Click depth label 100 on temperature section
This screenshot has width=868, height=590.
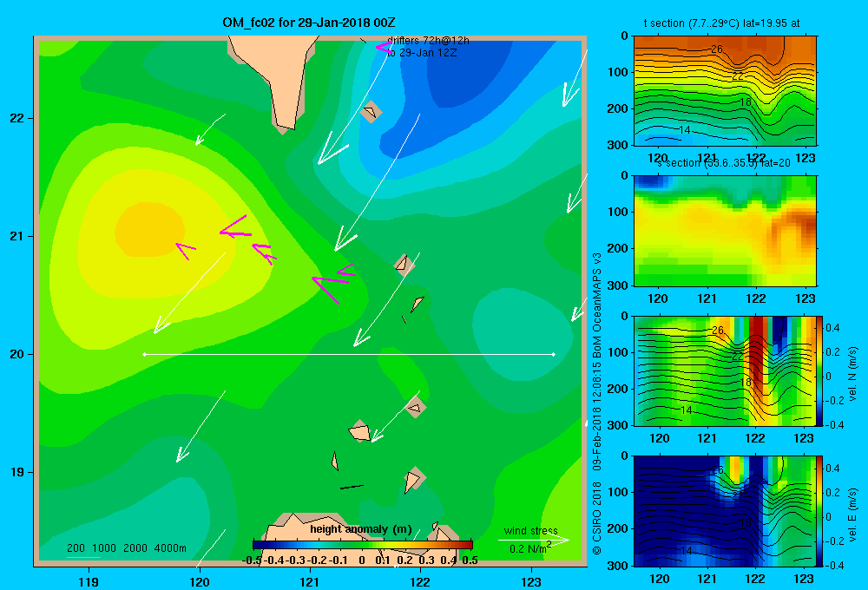coord(618,72)
